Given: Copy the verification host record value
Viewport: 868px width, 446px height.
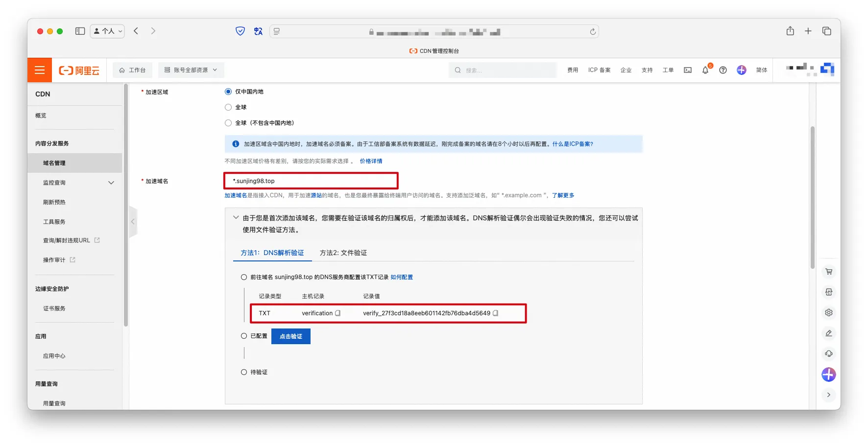Looking at the screenshot, I should pos(338,313).
